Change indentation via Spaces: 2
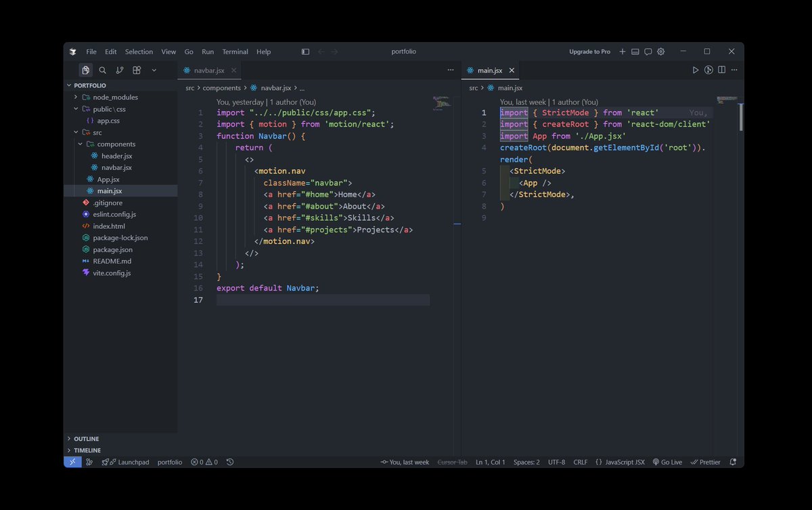812x510 pixels. pos(526,462)
